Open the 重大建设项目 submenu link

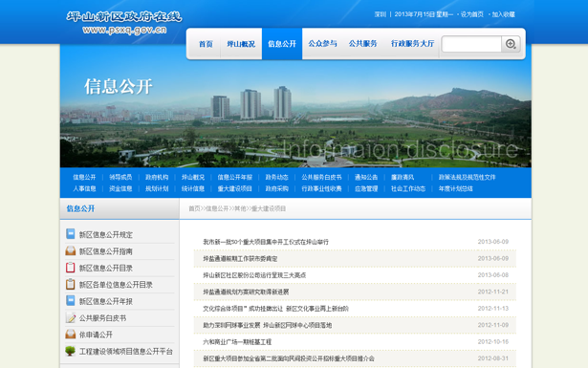(235, 189)
